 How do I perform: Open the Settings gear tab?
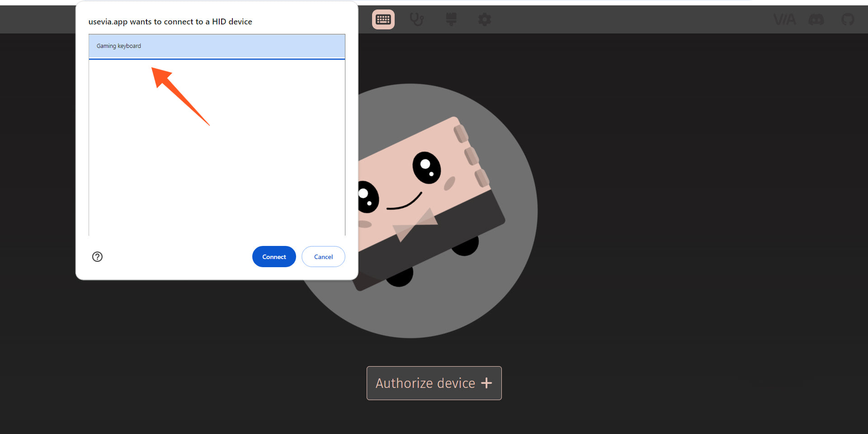[484, 19]
